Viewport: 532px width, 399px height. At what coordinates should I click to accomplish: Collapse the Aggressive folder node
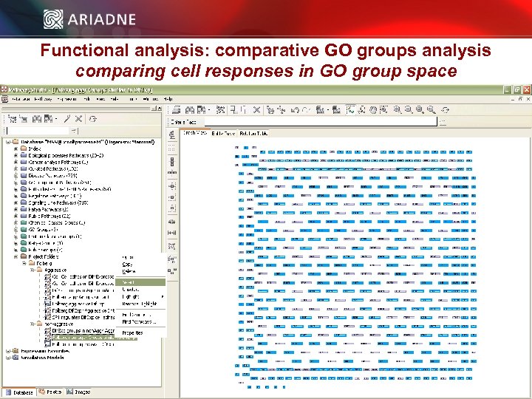coord(32,270)
